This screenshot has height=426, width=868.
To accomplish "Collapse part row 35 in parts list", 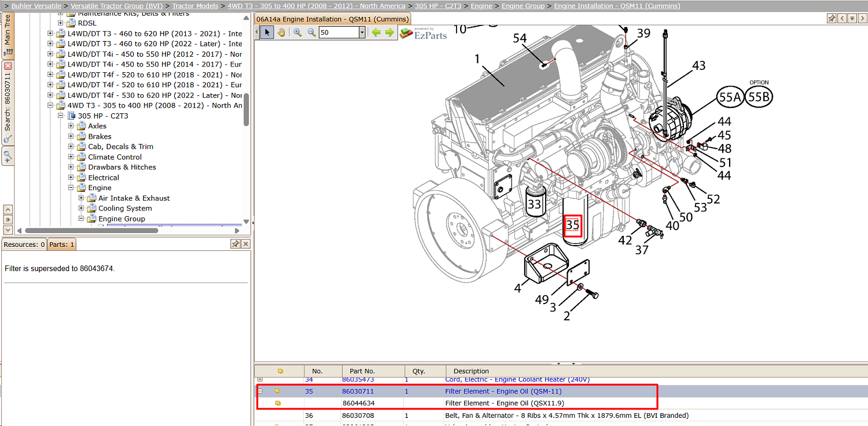I will point(260,391).
